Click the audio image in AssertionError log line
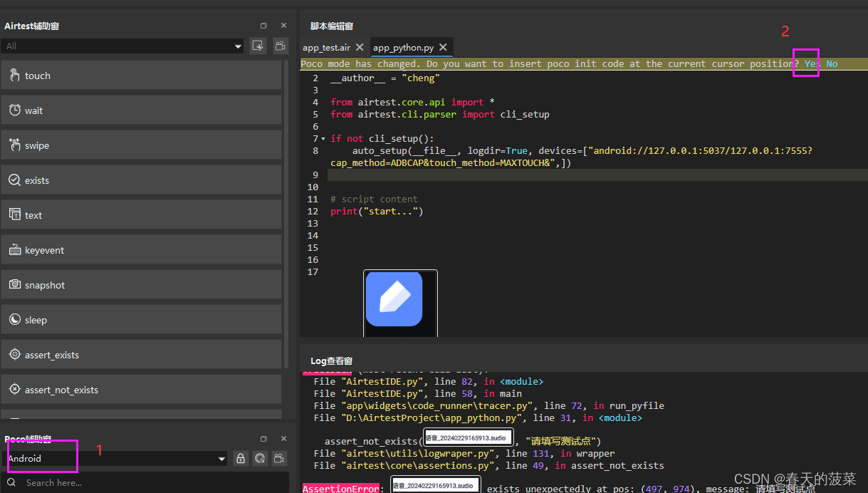The width and height of the screenshot is (868, 493). pos(435,486)
